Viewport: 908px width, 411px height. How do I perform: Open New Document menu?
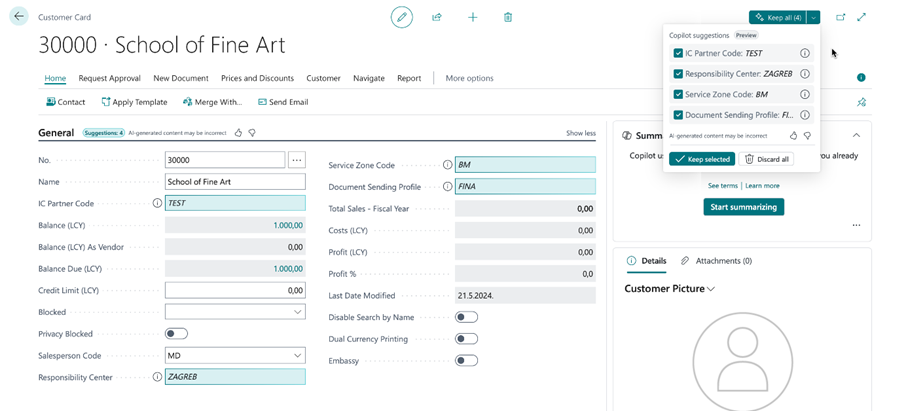click(181, 78)
